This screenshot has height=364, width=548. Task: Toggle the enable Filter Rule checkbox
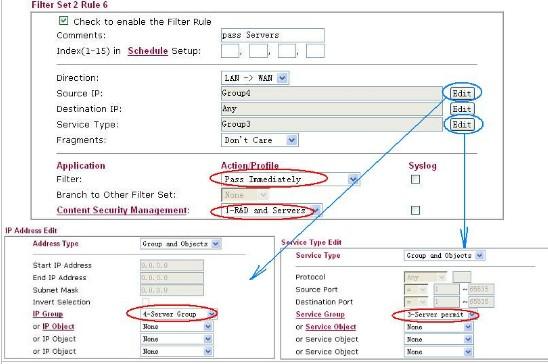(63, 21)
